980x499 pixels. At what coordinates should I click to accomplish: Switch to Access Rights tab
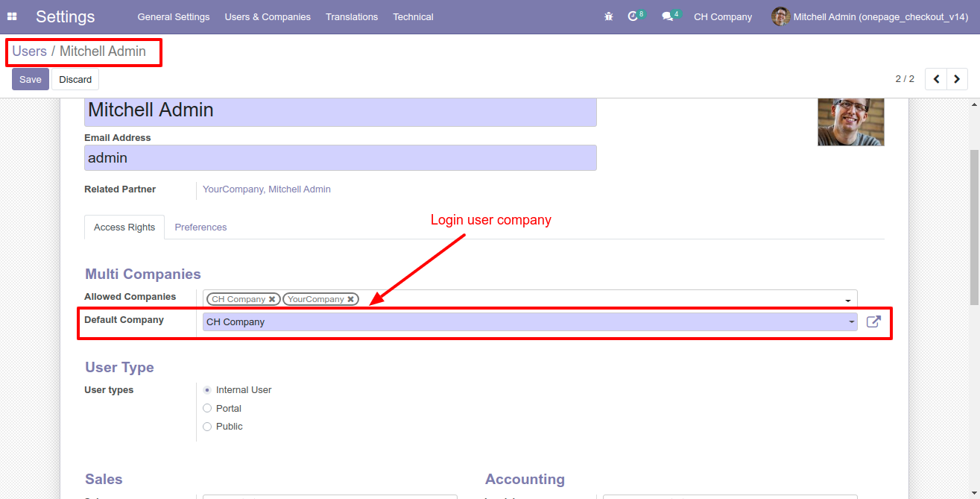(124, 227)
